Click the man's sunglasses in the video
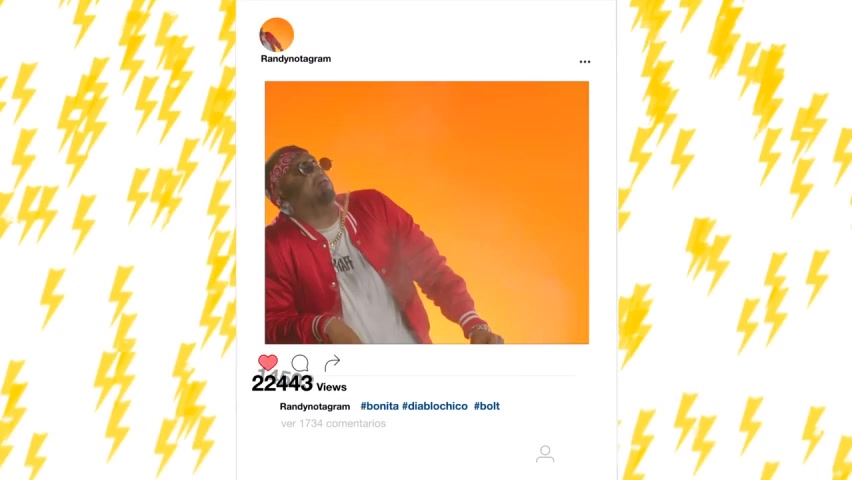852x480 pixels. pyautogui.click(x=314, y=165)
